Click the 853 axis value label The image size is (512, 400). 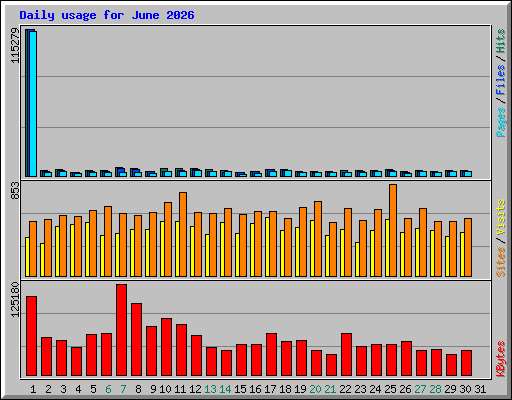tap(15, 191)
